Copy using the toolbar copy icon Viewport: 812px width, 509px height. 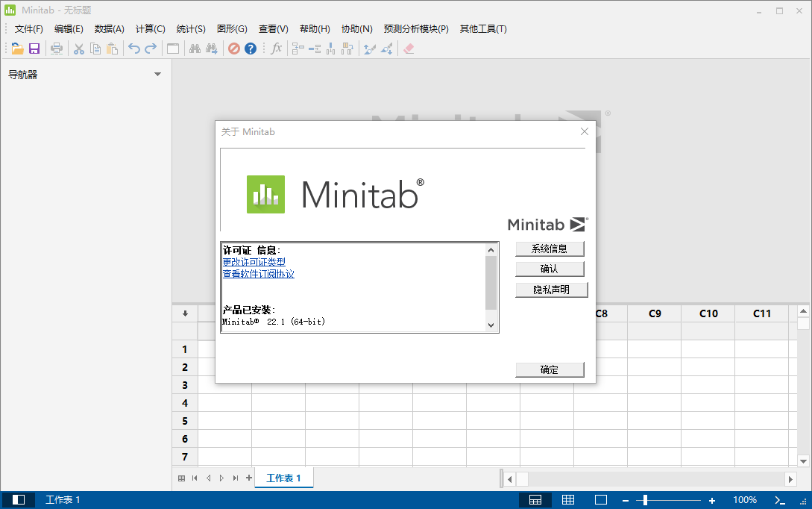click(x=95, y=49)
